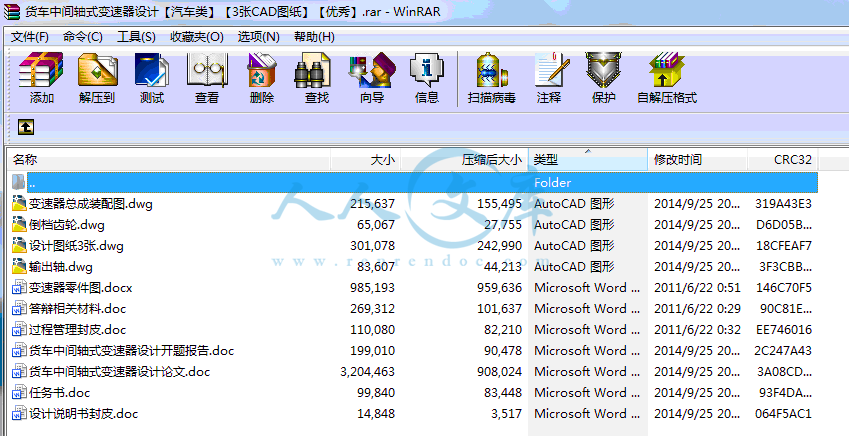Select file 输出轴.dwg
The height and width of the screenshot is (436, 849).
click(x=61, y=266)
